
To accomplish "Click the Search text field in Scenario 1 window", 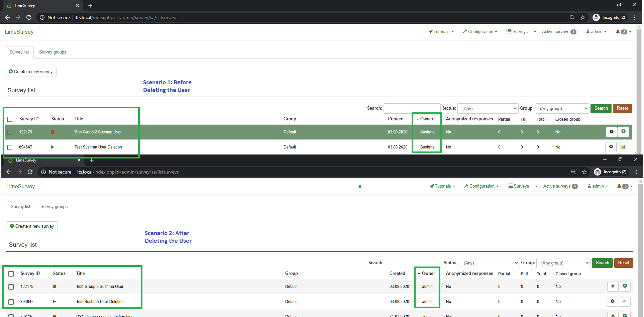I will coord(412,108).
